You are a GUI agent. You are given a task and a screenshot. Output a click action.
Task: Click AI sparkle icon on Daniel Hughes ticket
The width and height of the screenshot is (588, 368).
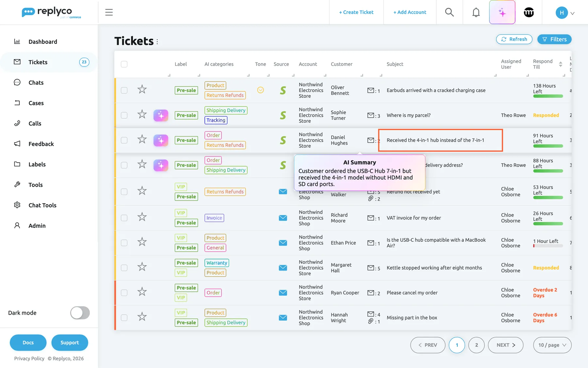coord(161,140)
